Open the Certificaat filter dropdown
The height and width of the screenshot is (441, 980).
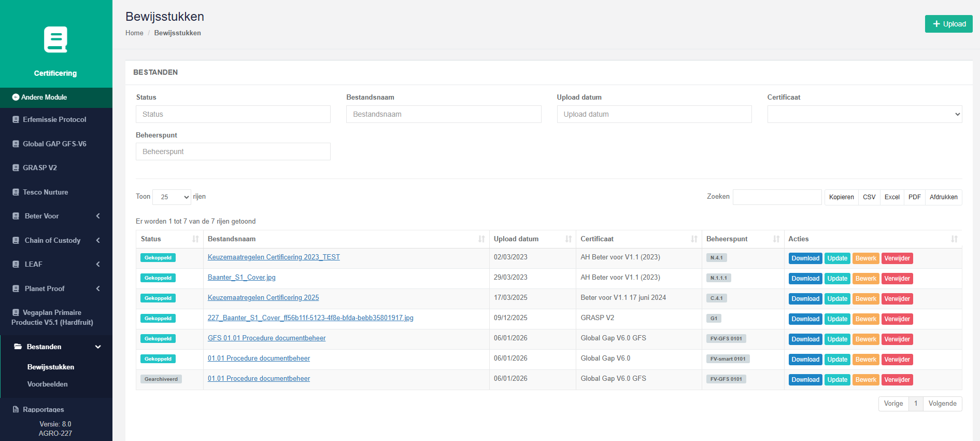pos(864,114)
